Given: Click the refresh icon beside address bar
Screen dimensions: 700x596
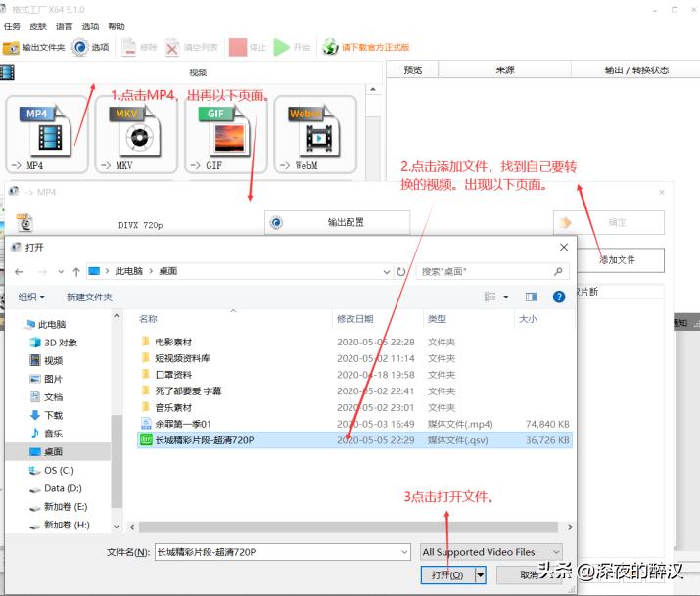Looking at the screenshot, I should 400,272.
